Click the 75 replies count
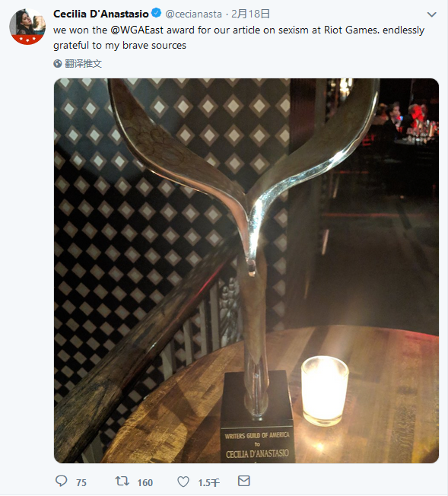This screenshot has width=448, height=496. (x=81, y=483)
